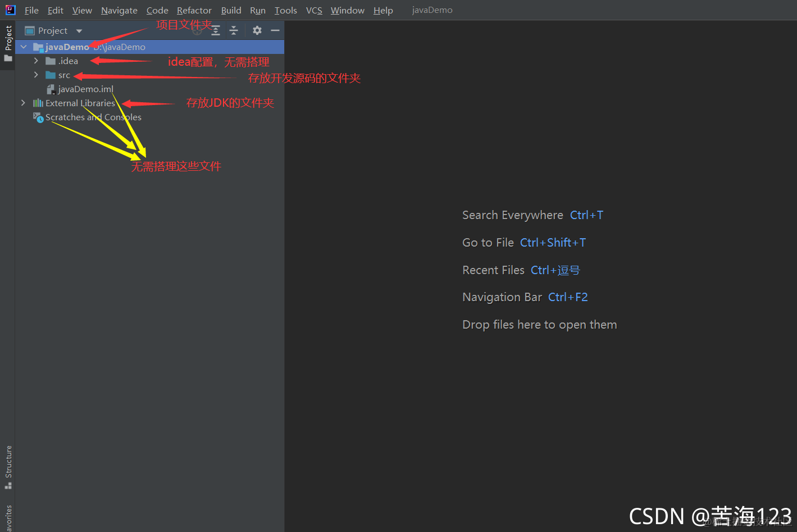Click the Select Opened File target icon
This screenshot has height=532, width=797.
click(x=197, y=31)
